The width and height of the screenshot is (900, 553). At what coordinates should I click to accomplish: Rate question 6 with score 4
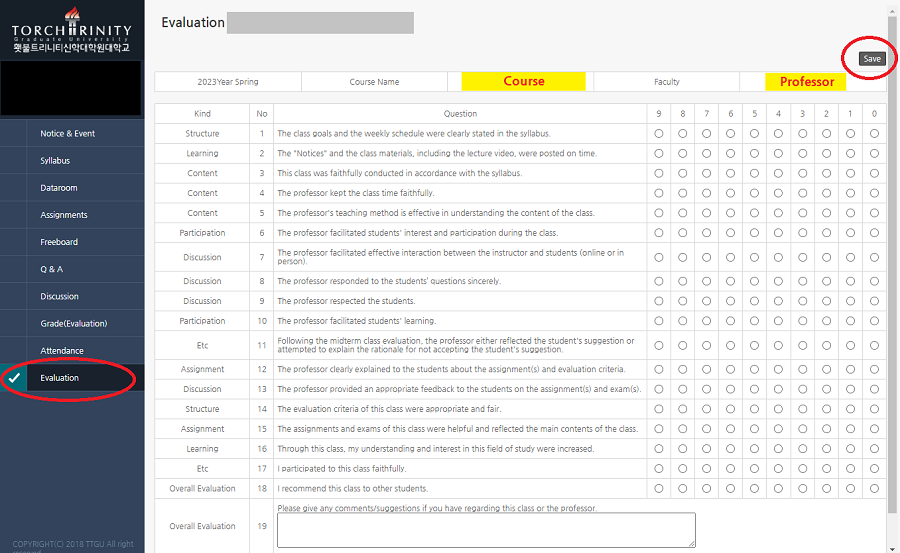coord(778,233)
